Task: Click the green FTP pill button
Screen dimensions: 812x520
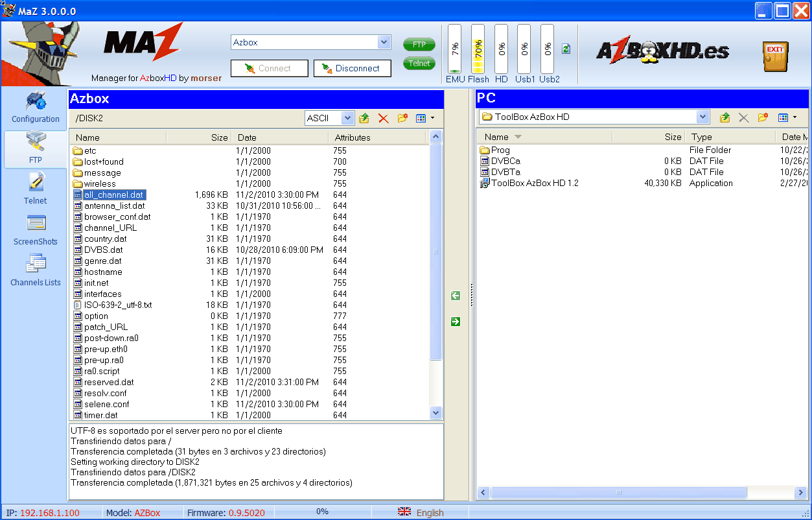Action: coord(419,45)
